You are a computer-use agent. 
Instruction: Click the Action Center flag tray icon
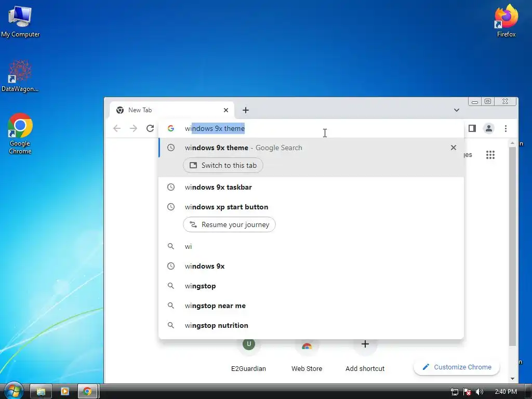click(x=467, y=392)
